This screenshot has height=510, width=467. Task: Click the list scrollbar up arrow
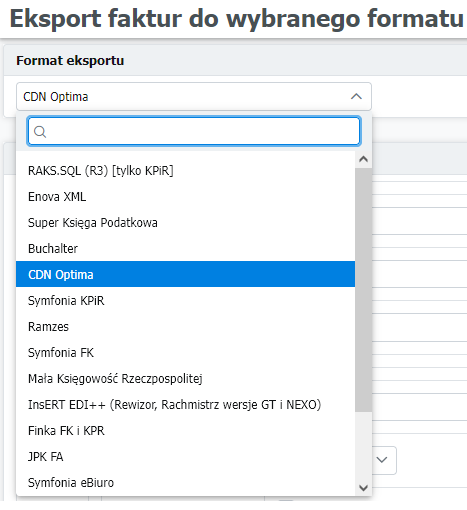pos(363,159)
